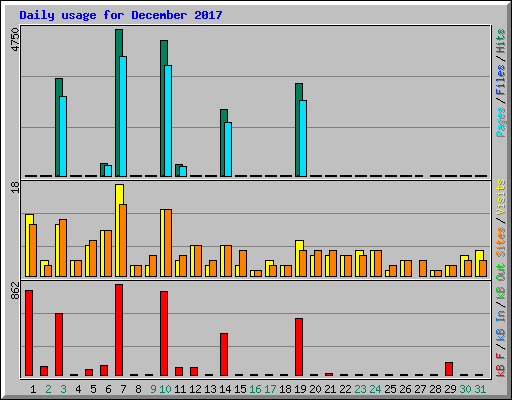Click the day 14 axis label
Image resolution: width=512 pixels, height=400 pixels.
tap(226, 389)
